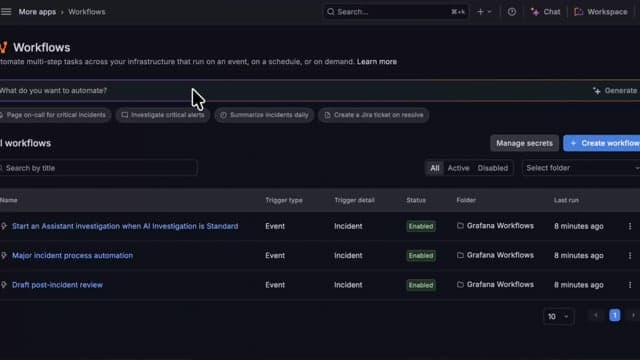
Task: Open Chat assistant
Action: [545, 12]
